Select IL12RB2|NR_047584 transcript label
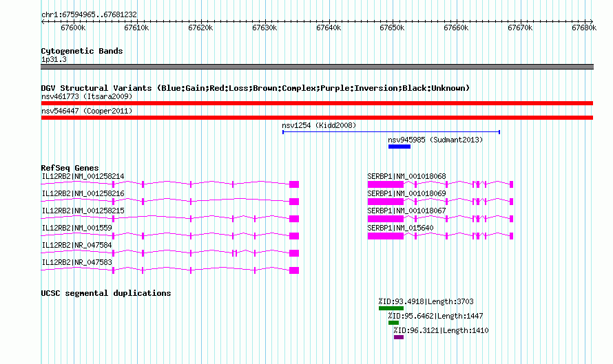613x364 pixels. click(76, 245)
